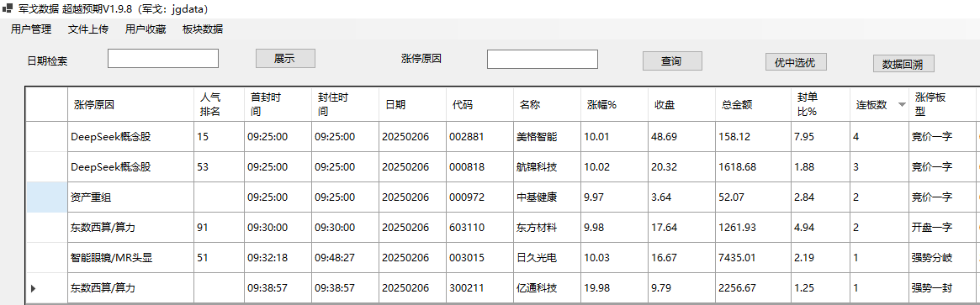Image resolution: width=980 pixels, height=305 pixels.
Task: Click the app icon in title bar
Action: (x=8, y=9)
